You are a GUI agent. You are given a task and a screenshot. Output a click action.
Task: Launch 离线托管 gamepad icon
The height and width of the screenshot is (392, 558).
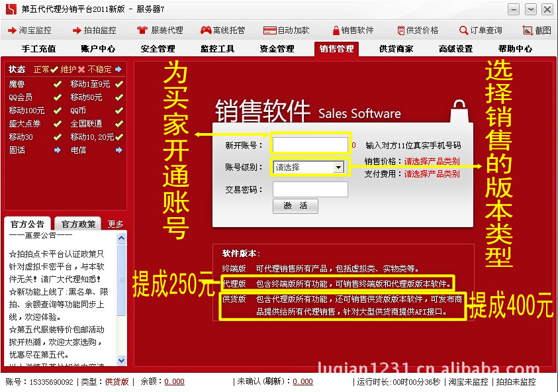pos(206,30)
